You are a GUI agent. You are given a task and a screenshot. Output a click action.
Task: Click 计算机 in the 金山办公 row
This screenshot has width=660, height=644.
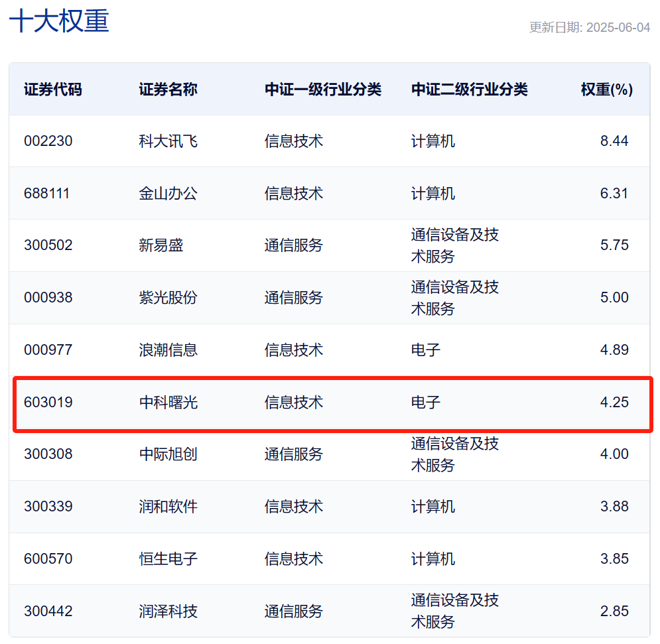click(433, 193)
